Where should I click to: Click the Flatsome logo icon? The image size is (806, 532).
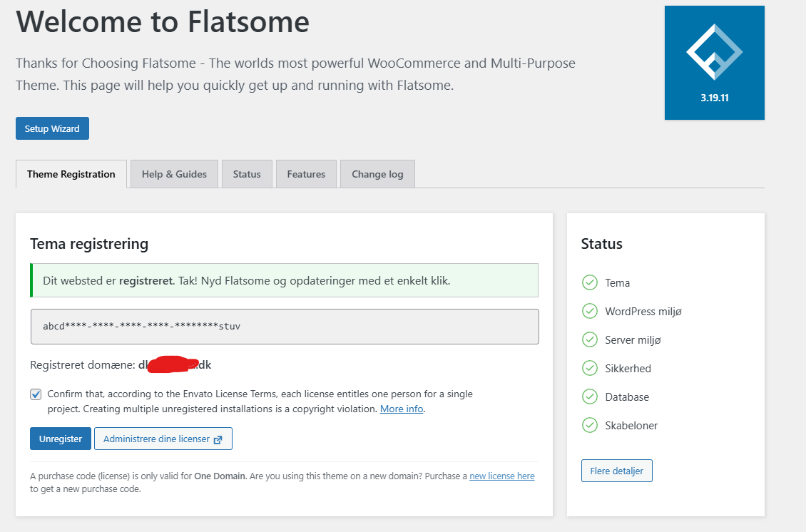pyautogui.click(x=714, y=53)
